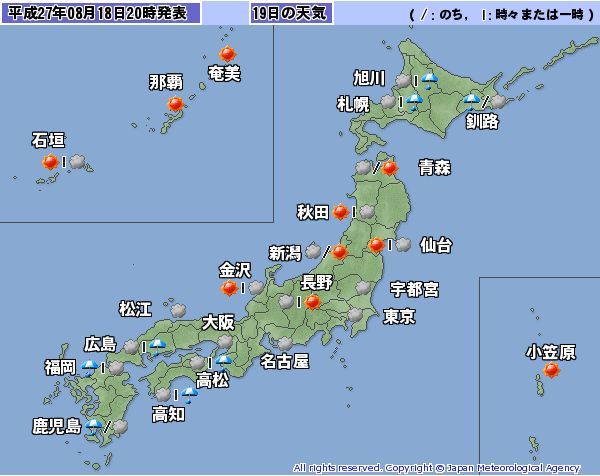Click the sun icon beside Aomori (青森)
This screenshot has height=476, width=600.
click(390, 168)
